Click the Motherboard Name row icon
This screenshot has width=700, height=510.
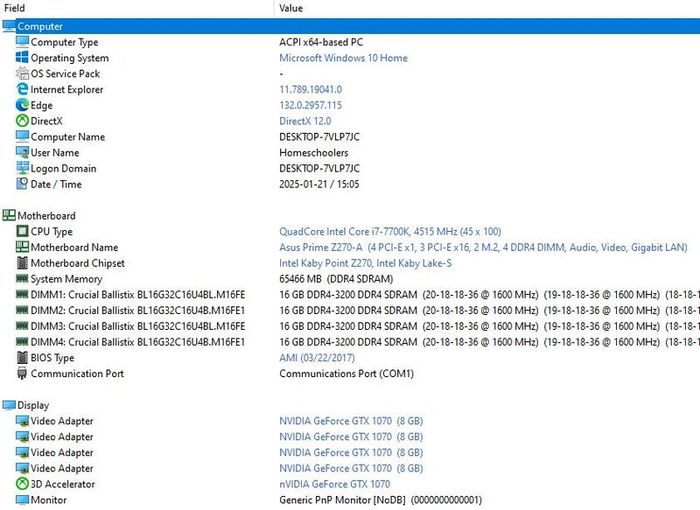click(22, 247)
